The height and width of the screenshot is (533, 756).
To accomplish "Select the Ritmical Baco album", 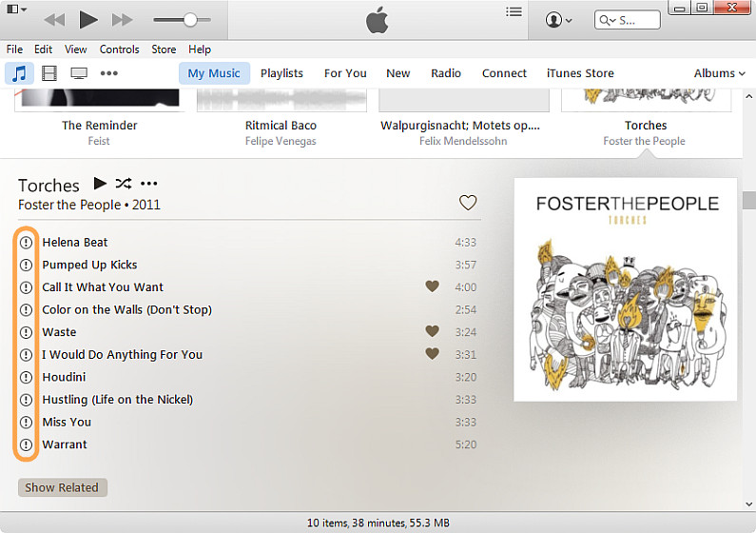I will point(281,126).
